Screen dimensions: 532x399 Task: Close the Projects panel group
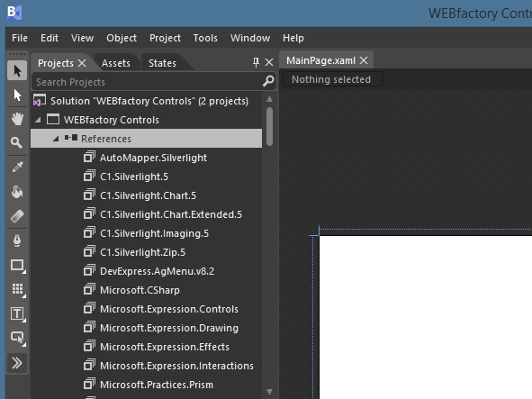pos(269,62)
